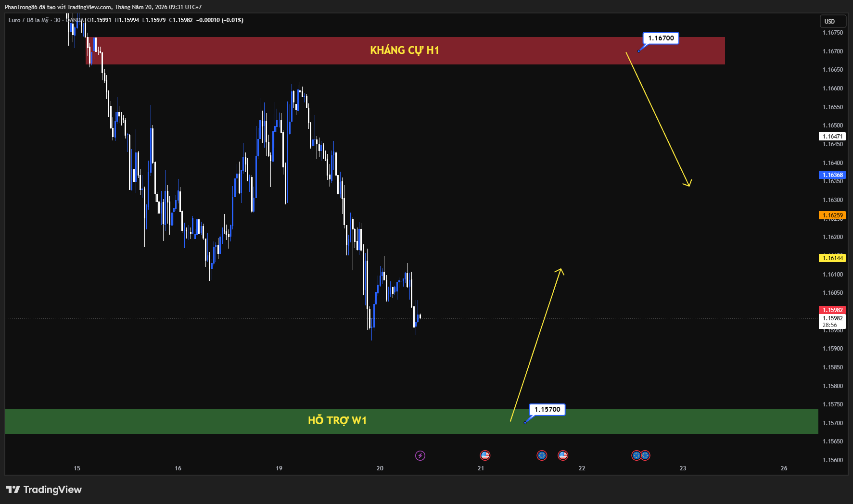
Task: Click the yellow 1.16144 price label
Action: pyautogui.click(x=832, y=258)
